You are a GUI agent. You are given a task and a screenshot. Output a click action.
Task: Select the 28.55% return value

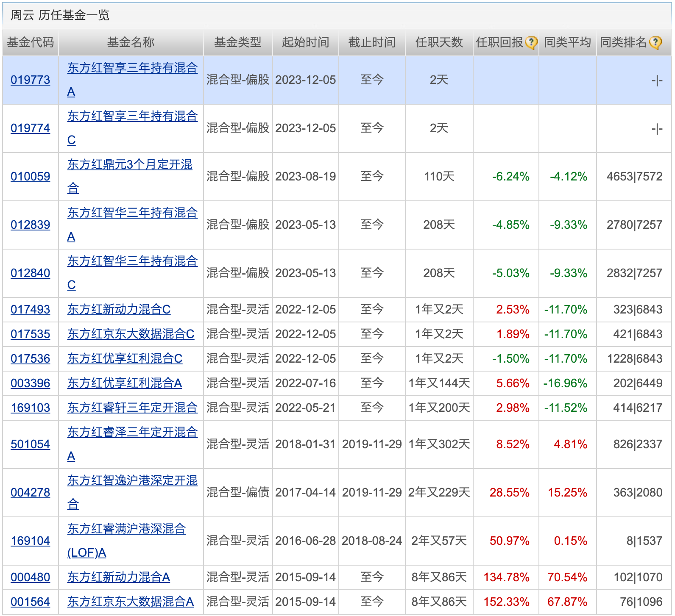(510, 493)
